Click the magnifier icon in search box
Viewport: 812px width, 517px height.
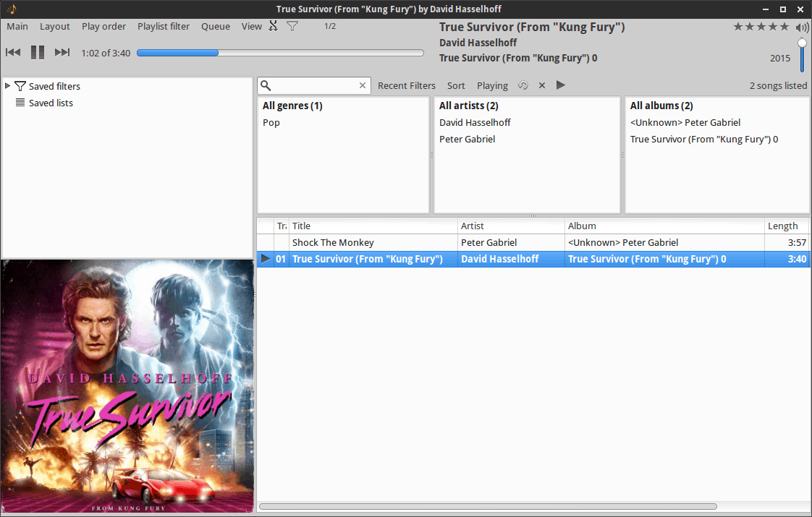point(266,85)
